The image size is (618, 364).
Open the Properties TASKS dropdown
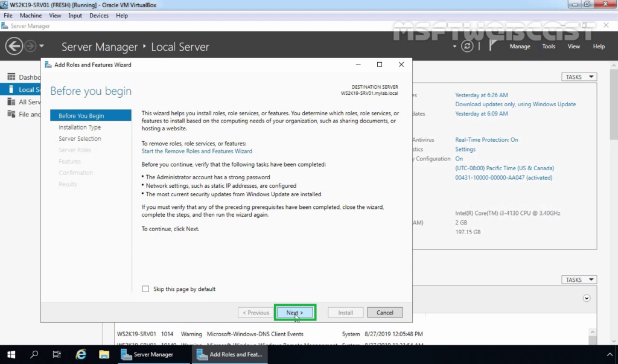pyautogui.click(x=579, y=77)
